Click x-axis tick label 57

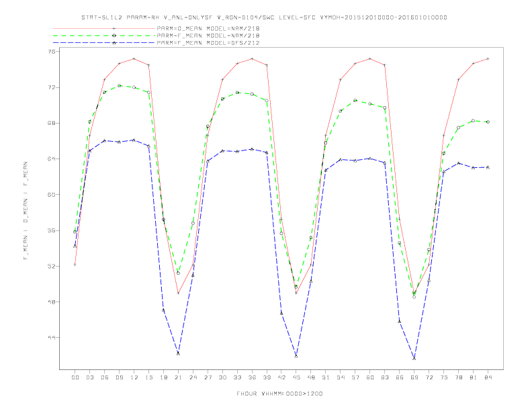[355, 377]
